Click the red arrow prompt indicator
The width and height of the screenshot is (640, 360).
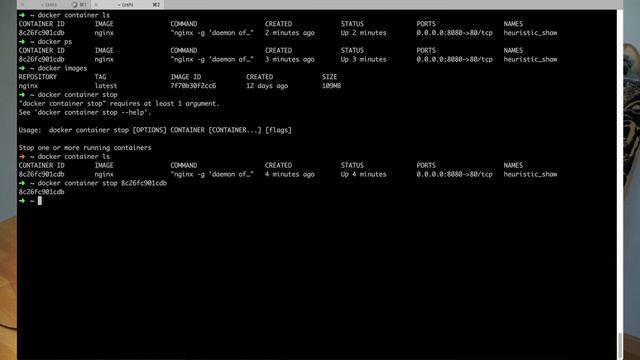coord(22,157)
